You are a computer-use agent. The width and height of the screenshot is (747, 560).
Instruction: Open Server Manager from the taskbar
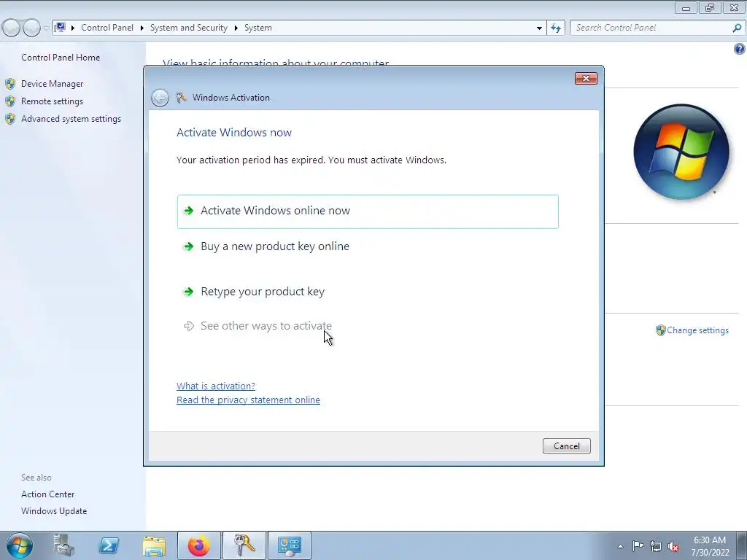pos(63,545)
